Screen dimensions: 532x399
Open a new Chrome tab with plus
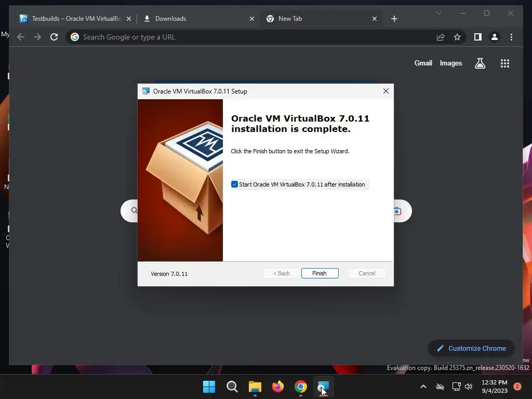click(x=394, y=19)
